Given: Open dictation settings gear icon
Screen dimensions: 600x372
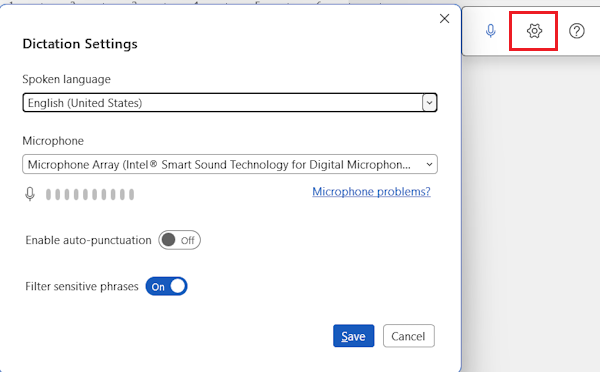Looking at the screenshot, I should pyautogui.click(x=534, y=31).
